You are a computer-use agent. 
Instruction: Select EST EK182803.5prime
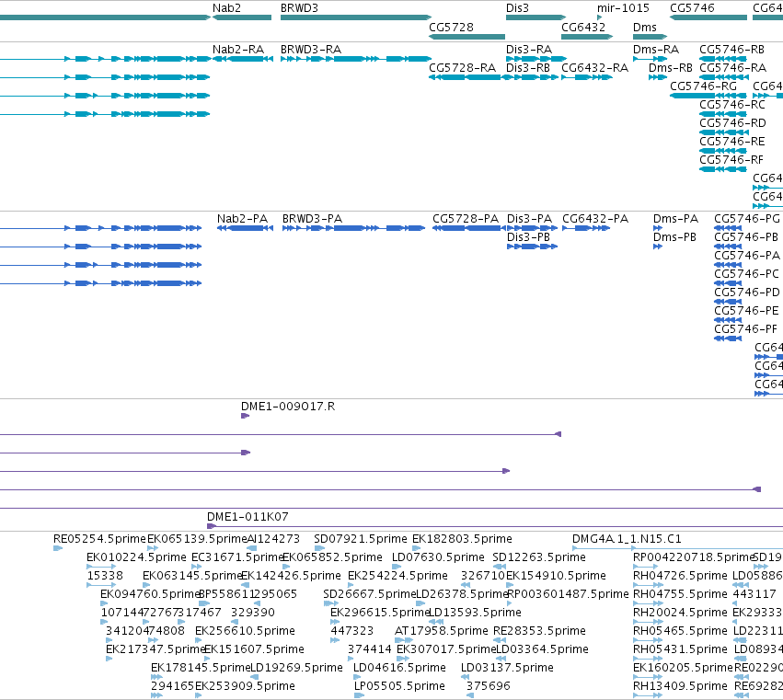(417, 548)
